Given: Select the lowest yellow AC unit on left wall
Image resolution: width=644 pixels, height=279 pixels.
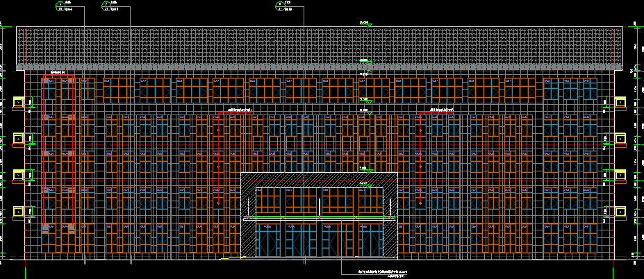Looking at the screenshot, I should click(19, 211).
